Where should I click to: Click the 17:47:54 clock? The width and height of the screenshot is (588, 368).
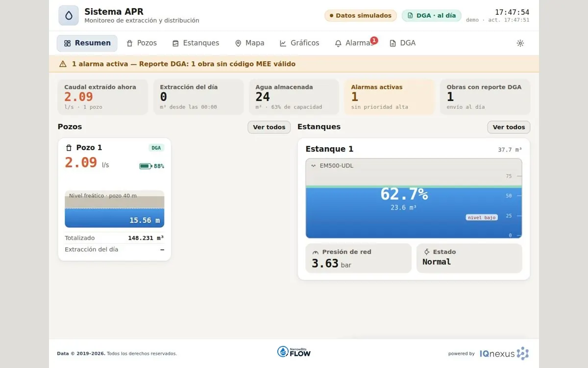(x=512, y=12)
